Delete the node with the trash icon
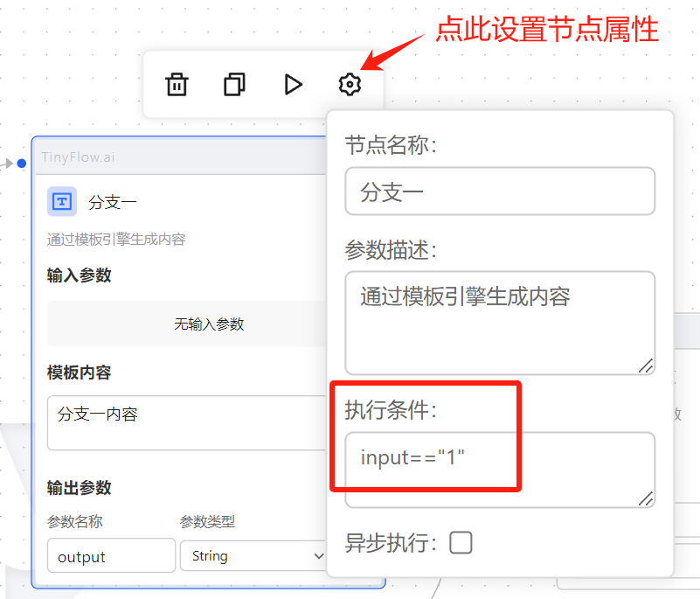 177,85
